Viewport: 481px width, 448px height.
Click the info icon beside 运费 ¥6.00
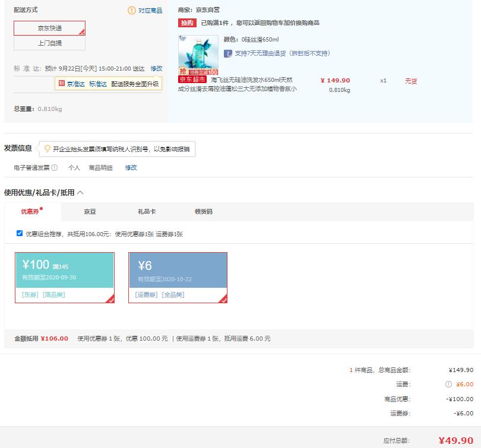coord(448,385)
